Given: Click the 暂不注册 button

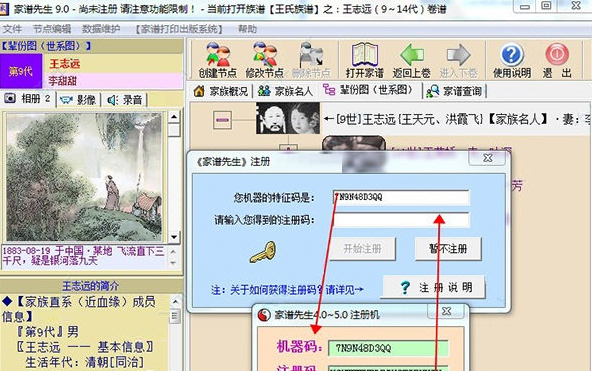Looking at the screenshot, I should [448, 249].
